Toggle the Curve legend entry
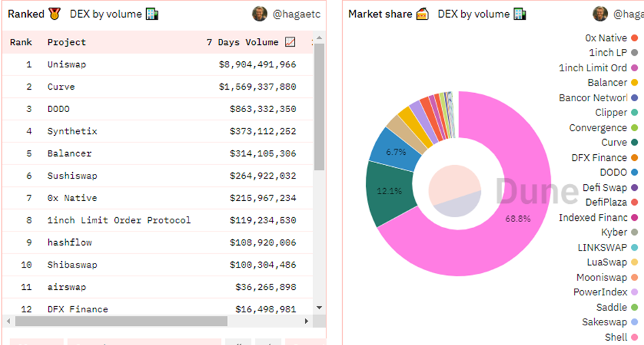The height and width of the screenshot is (345, 644). pyautogui.click(x=619, y=143)
